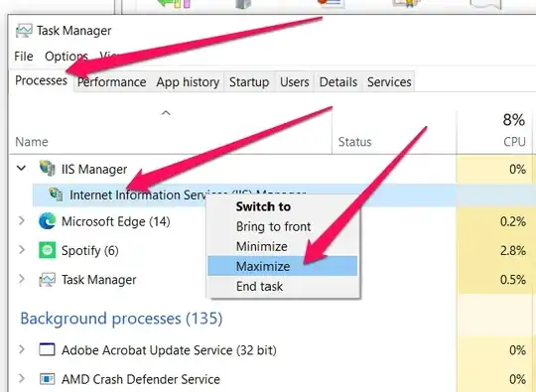This screenshot has width=536, height=392.
Task: Click the 0.5% CPU value for Task Manager
Action: pyautogui.click(x=513, y=280)
